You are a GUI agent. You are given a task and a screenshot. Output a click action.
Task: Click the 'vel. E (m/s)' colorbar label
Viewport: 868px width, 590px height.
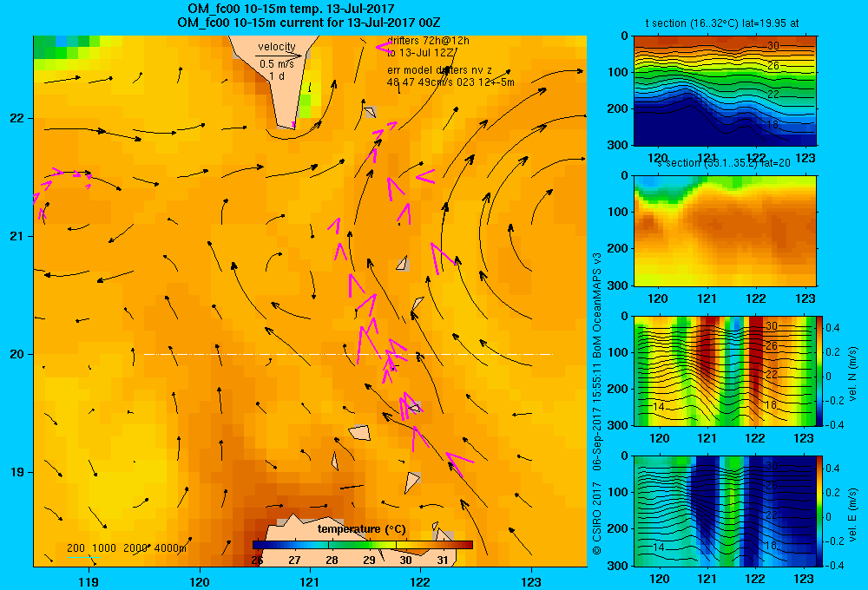852,515
